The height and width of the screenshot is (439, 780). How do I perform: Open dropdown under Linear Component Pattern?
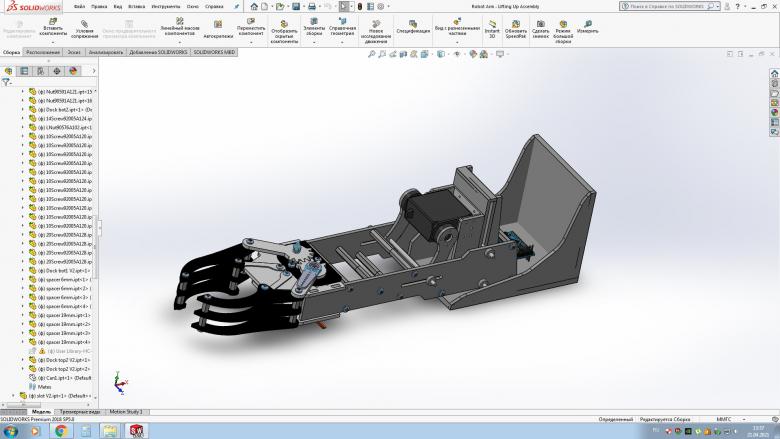pos(180,43)
